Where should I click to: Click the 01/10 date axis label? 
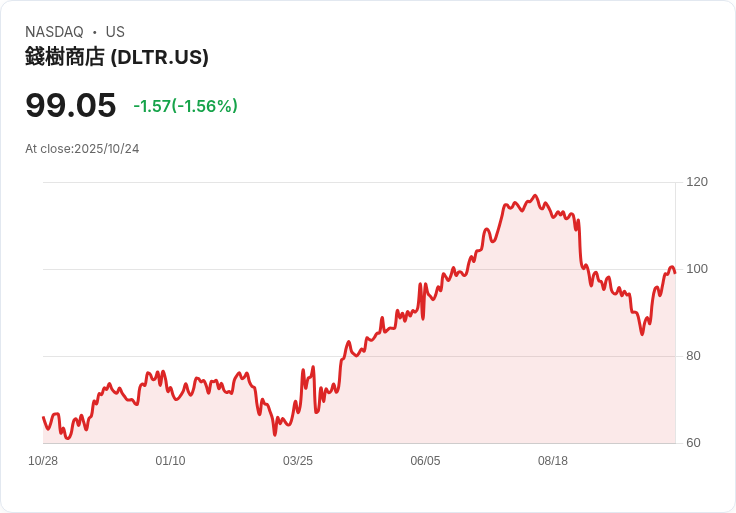(x=170, y=461)
